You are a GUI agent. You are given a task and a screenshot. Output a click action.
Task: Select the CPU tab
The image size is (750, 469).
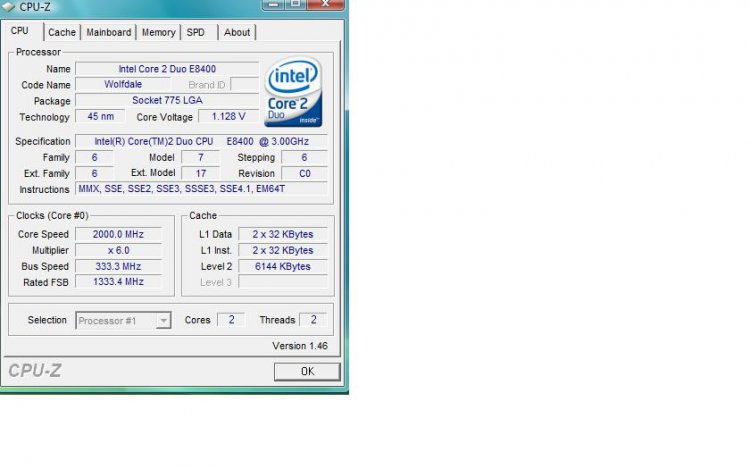click(x=20, y=31)
